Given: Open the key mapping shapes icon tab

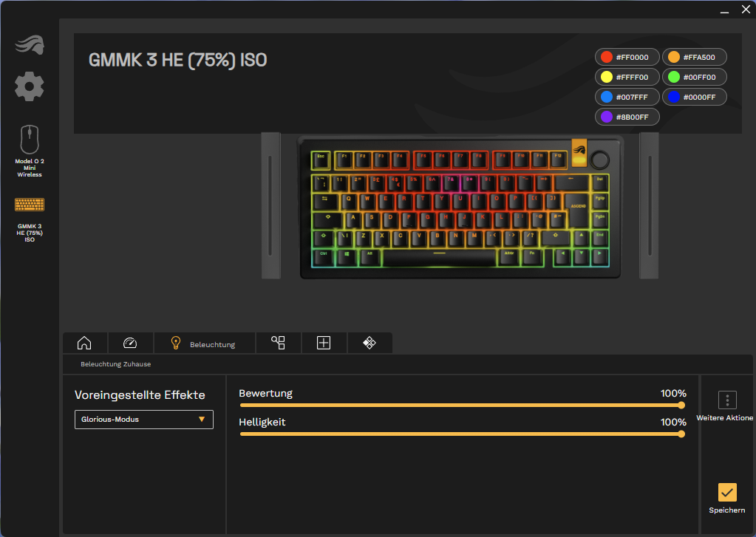Looking at the screenshot, I should pyautogui.click(x=278, y=343).
